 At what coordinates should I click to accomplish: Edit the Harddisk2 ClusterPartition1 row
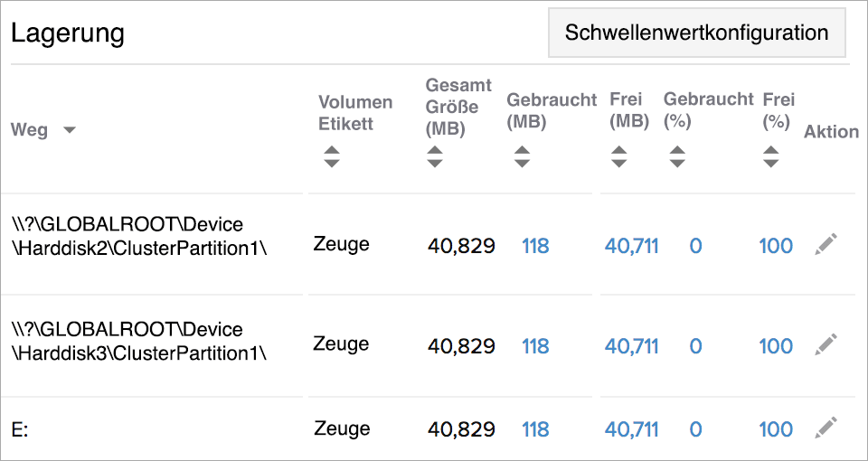[x=826, y=244]
